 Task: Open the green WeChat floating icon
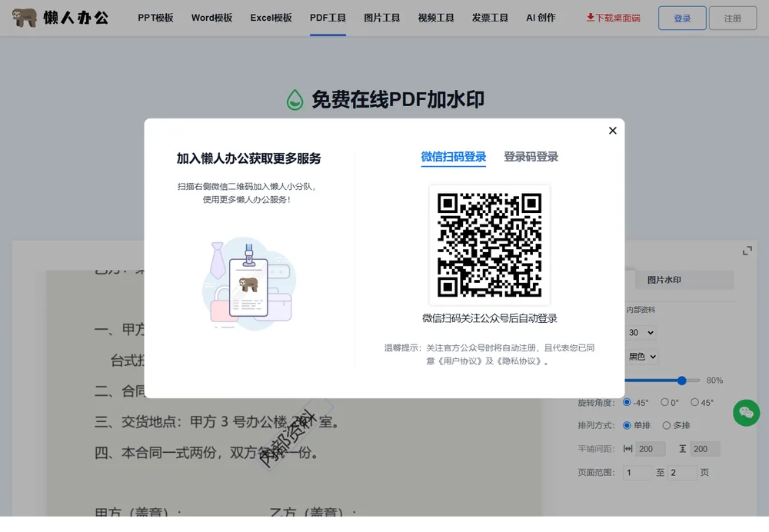tap(746, 412)
